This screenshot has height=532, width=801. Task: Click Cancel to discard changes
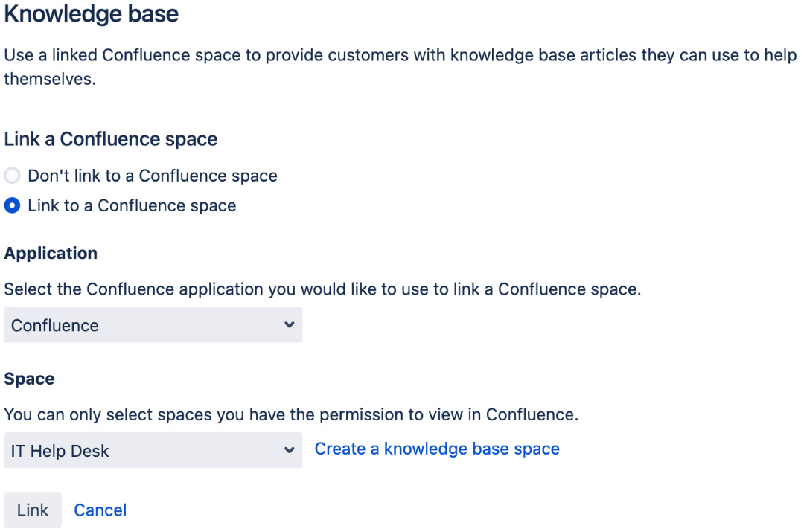tap(100, 510)
